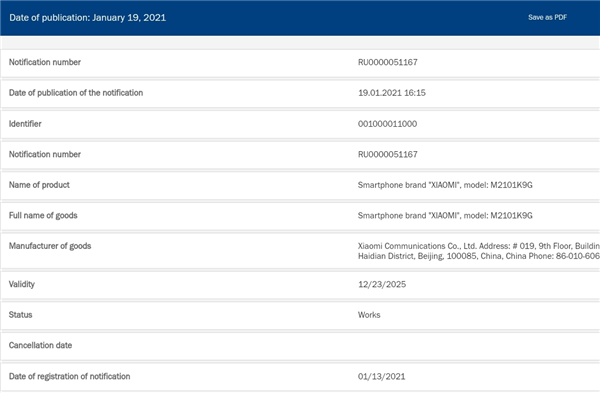This screenshot has width=600, height=393.
Task: Click the Validity row label
Action: (22, 284)
